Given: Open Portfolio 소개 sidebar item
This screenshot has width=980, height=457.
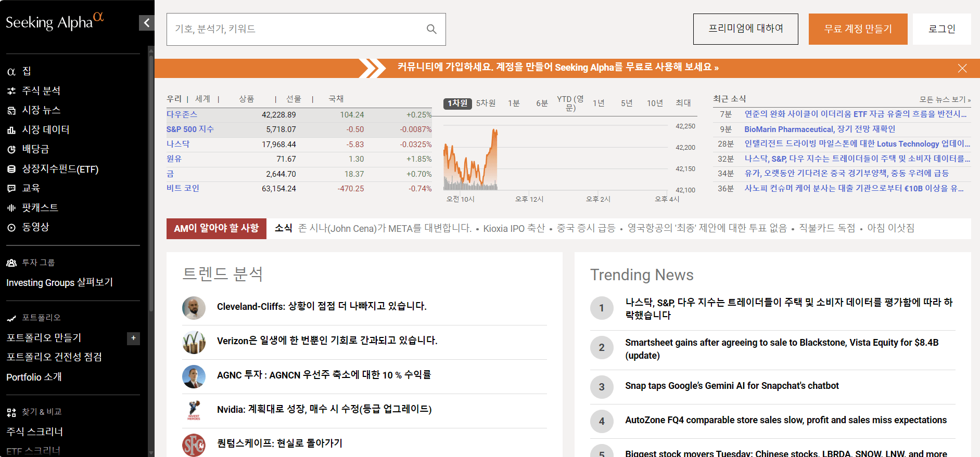Looking at the screenshot, I should click(34, 377).
